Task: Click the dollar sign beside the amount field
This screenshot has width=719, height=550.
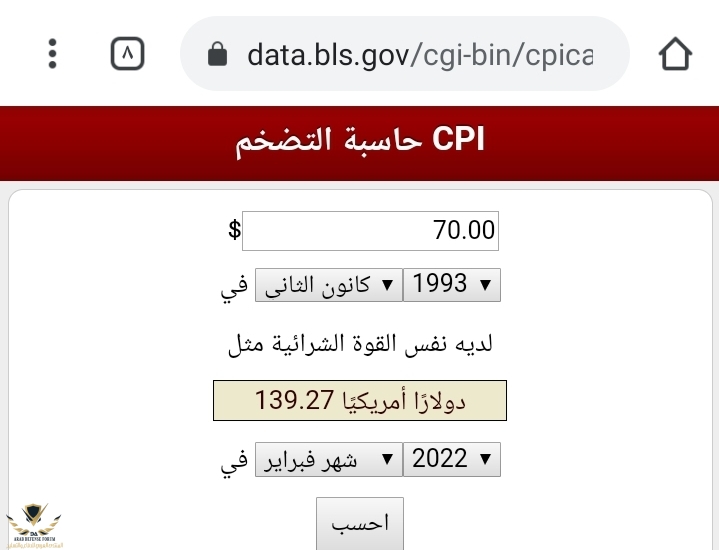Action: tap(234, 230)
